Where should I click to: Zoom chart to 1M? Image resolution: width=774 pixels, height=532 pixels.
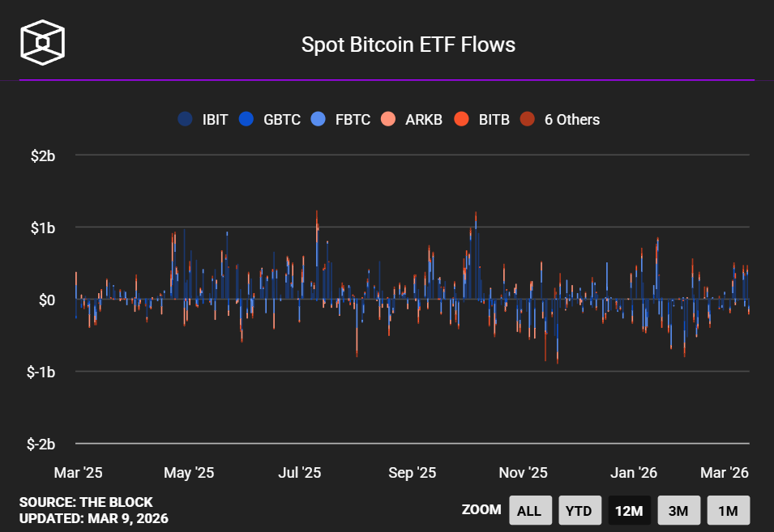(x=728, y=510)
